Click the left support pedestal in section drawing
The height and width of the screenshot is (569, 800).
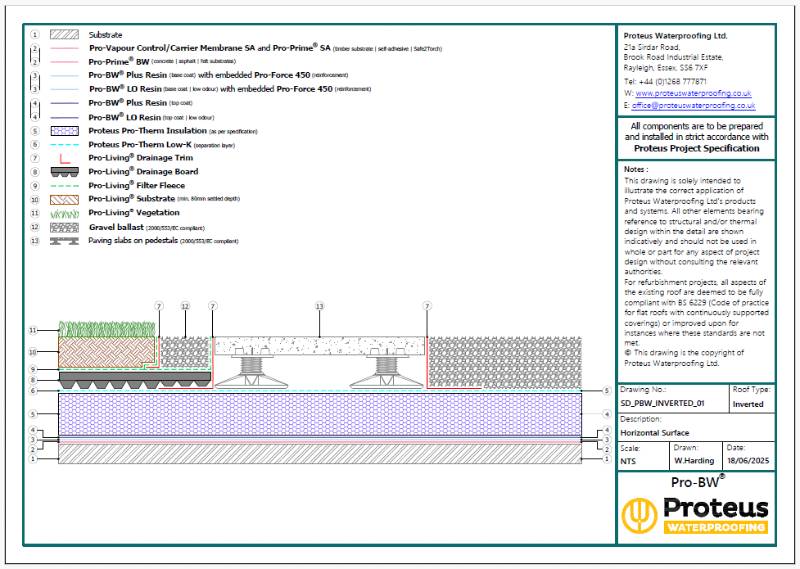(250, 371)
